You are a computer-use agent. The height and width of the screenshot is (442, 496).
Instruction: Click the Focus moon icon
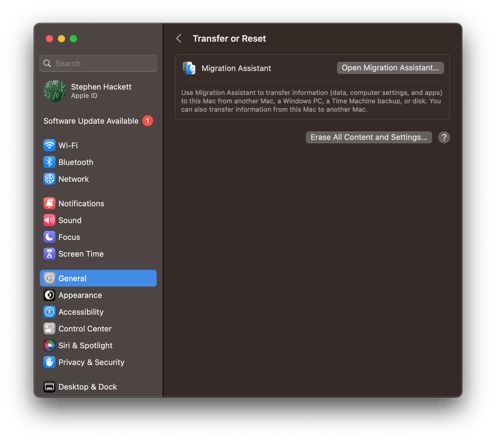pos(49,237)
